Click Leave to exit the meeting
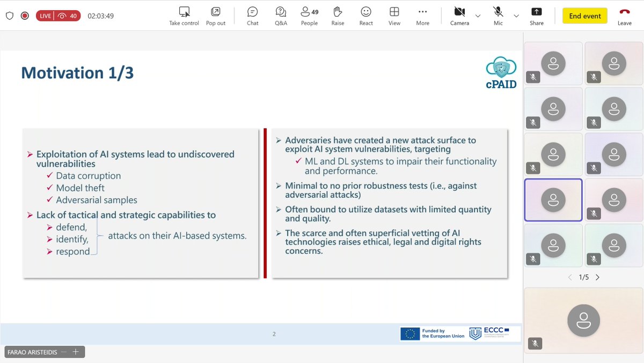 pos(624,15)
